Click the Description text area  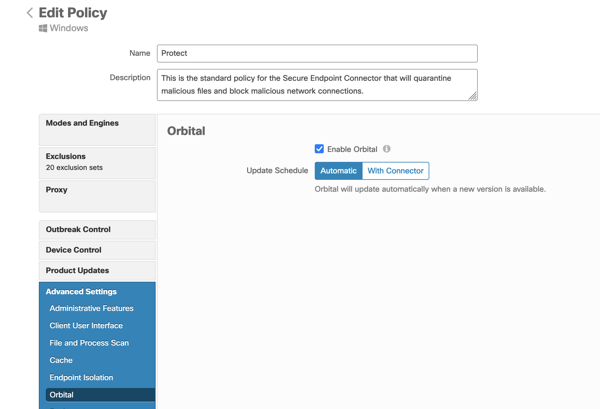tap(316, 84)
